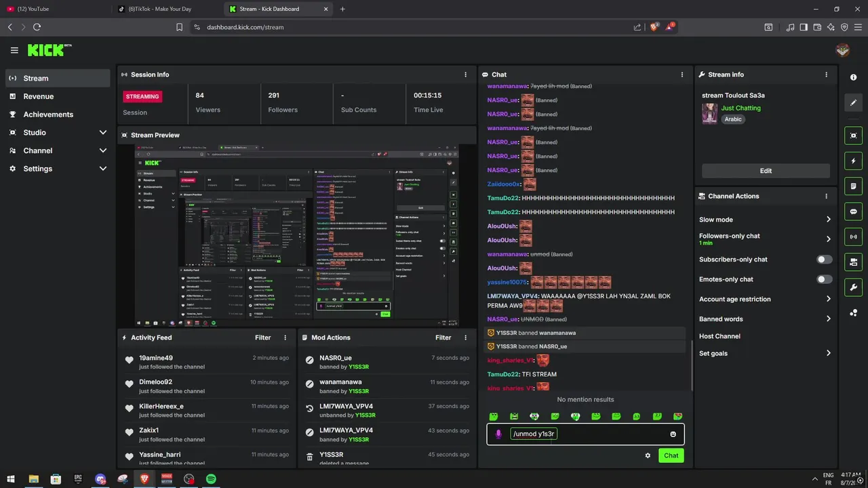This screenshot has height=488, width=868.
Task: Open Activity Feed three-dot options
Action: 285,338
